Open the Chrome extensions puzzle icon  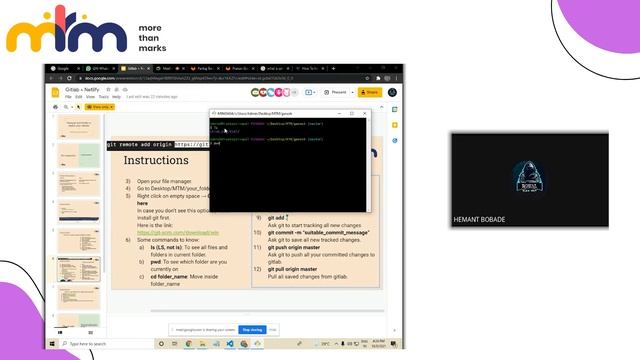tap(378, 78)
